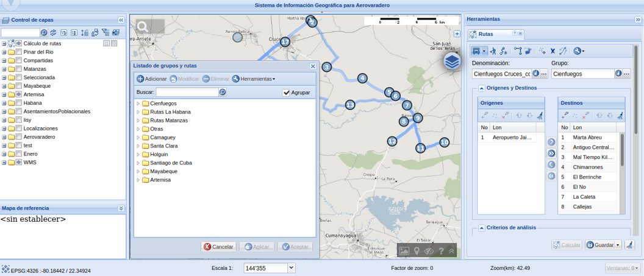Move all items with the double right arrow
The image size is (644, 276).
coord(551,154)
